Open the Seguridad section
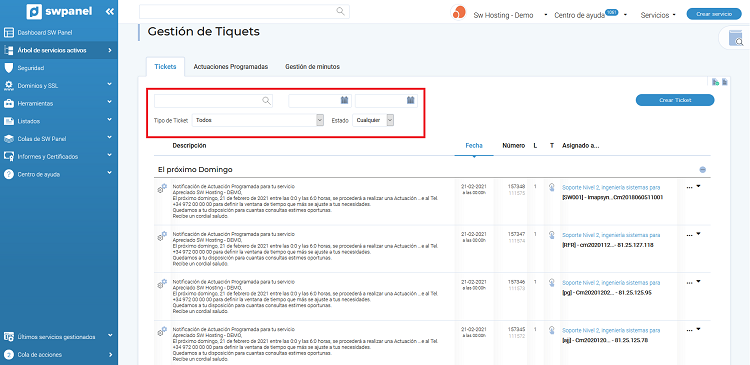Screen dimensions: 750x365 point(31,68)
